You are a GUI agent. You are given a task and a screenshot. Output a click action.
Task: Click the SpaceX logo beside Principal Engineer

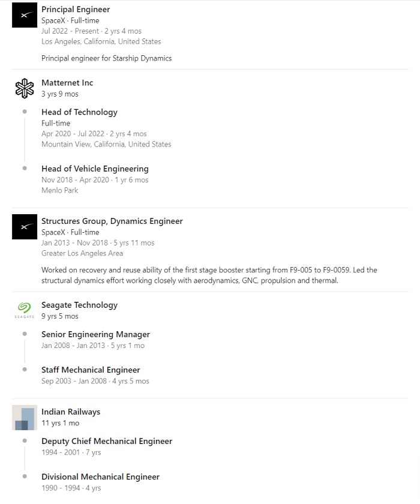click(25, 15)
